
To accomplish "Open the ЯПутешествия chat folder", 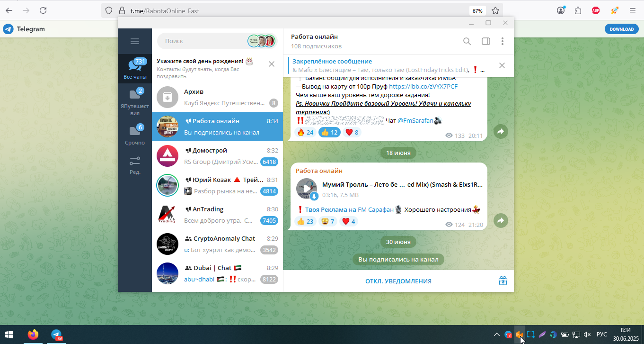I will pyautogui.click(x=135, y=102).
